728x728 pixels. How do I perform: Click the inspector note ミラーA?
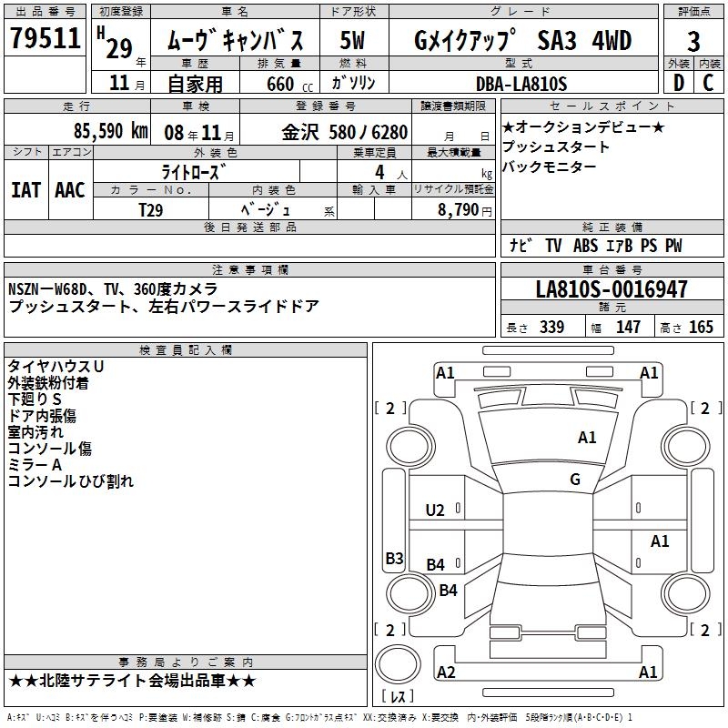(35, 464)
